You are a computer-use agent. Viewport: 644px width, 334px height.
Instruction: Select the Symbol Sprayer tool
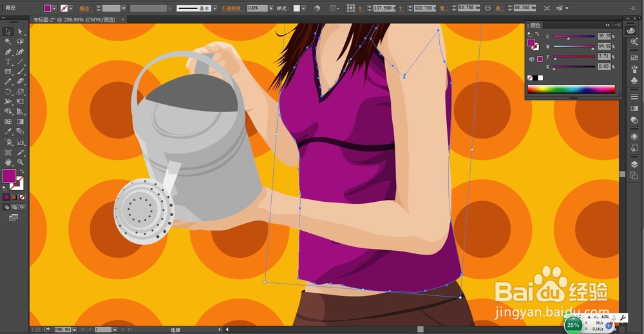pyautogui.click(x=8, y=142)
